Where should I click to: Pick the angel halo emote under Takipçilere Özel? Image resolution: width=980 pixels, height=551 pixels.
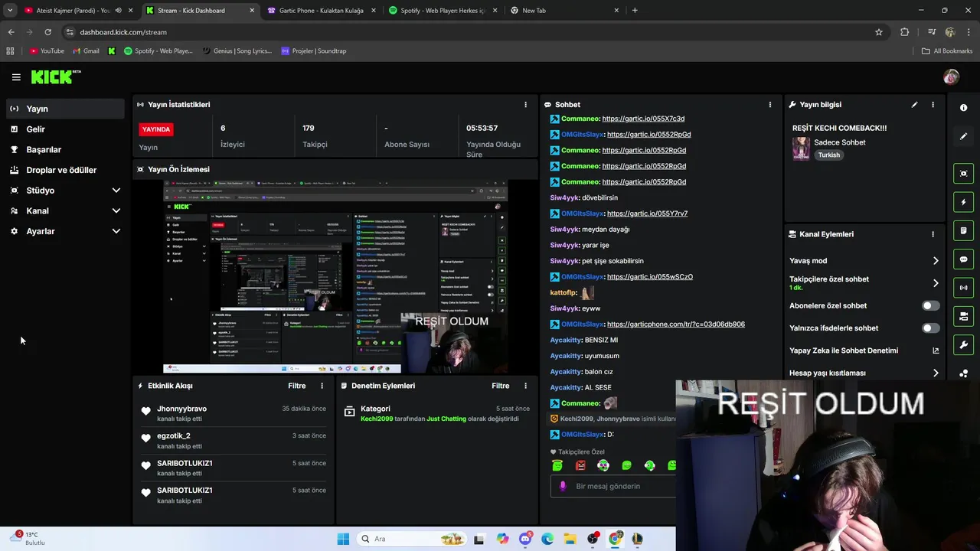pyautogui.click(x=557, y=465)
